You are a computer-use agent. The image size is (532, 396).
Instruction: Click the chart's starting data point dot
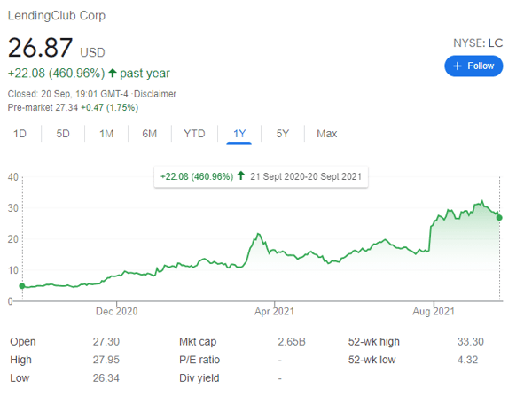click(x=22, y=286)
